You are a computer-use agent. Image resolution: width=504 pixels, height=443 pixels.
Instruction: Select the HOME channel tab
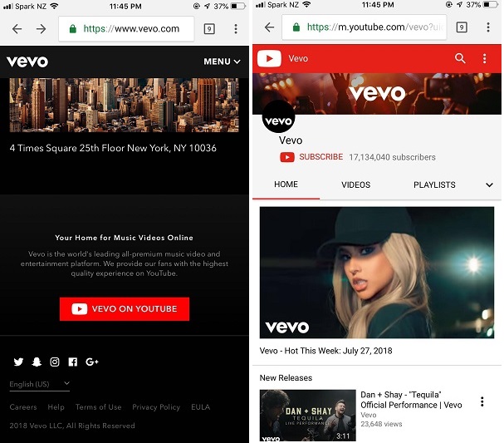point(286,185)
